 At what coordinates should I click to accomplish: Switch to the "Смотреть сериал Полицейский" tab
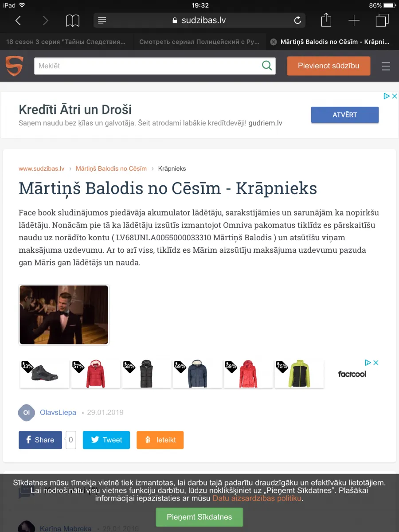(199, 42)
